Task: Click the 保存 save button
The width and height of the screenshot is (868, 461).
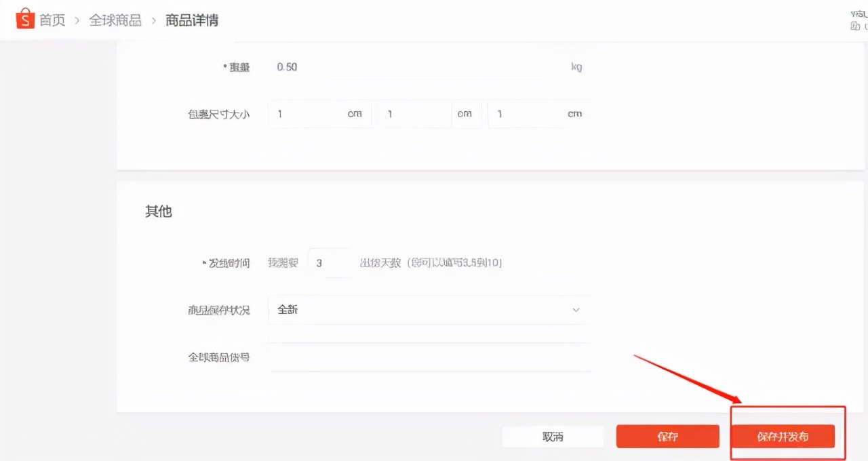Action: (x=667, y=436)
